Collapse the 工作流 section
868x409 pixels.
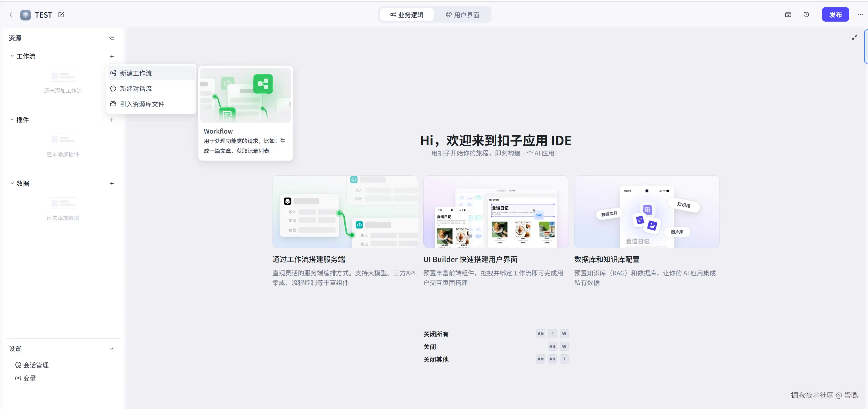[x=12, y=56]
